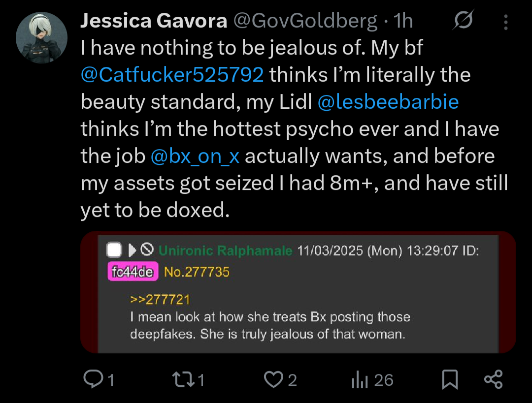View tweet analytics showing 26 views
Viewport: 532px width, 403px height.
tap(360, 379)
